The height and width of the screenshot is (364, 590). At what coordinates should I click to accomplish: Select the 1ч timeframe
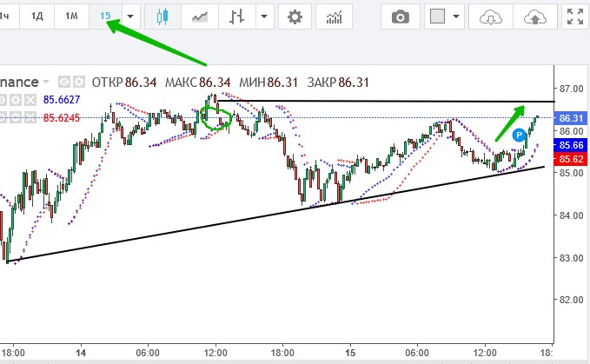(x=5, y=17)
